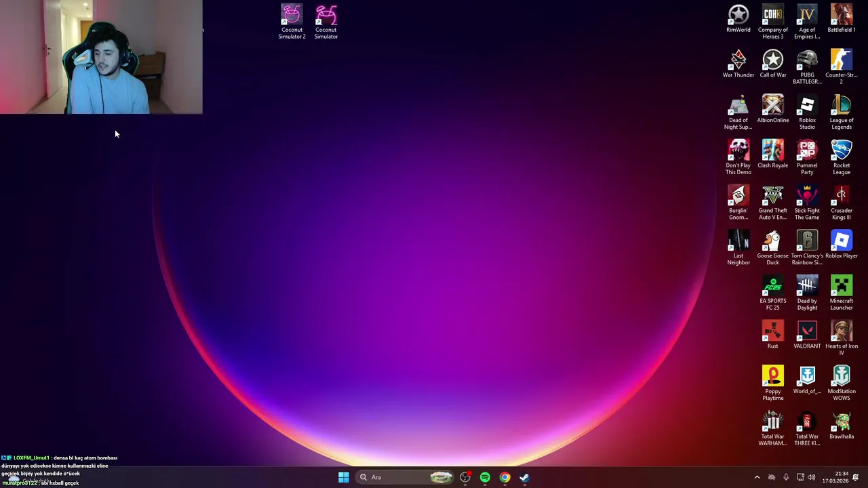Image resolution: width=868 pixels, height=488 pixels.
Task: Launch Grand Theft Auto V Enhanced icon
Action: coord(772,203)
